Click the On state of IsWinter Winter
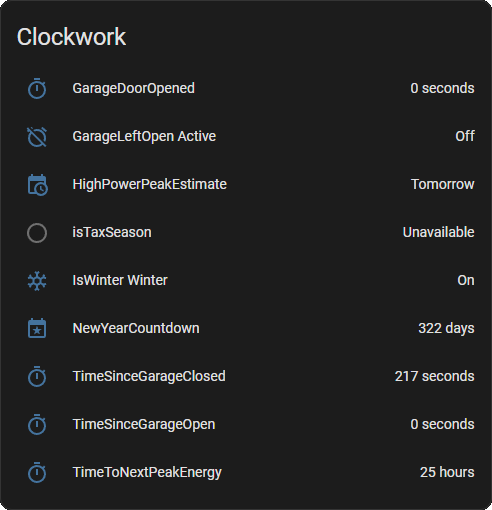 [466, 280]
